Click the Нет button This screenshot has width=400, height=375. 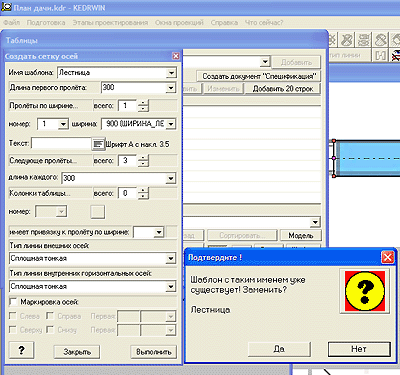(359, 349)
